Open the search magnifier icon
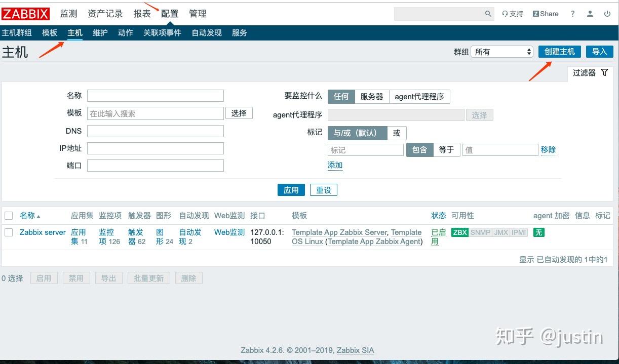This screenshot has width=619, height=364. [x=488, y=14]
